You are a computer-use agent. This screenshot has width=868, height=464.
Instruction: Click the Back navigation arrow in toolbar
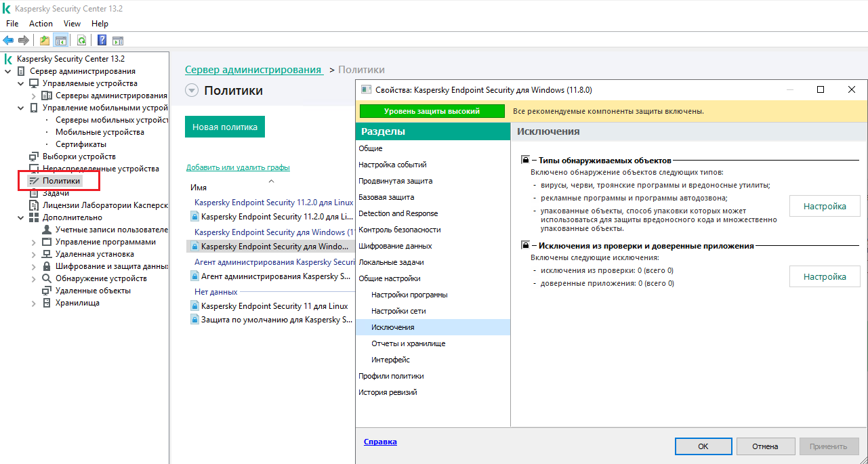pyautogui.click(x=8, y=40)
